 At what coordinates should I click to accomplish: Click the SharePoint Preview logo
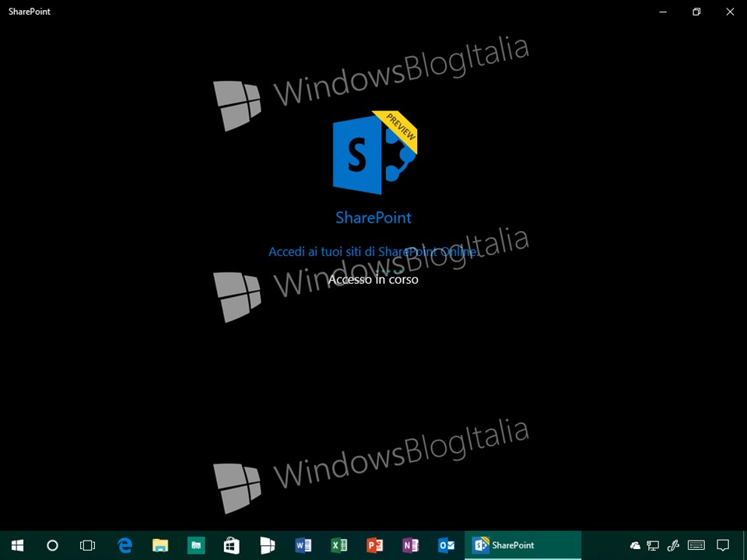tap(375, 152)
